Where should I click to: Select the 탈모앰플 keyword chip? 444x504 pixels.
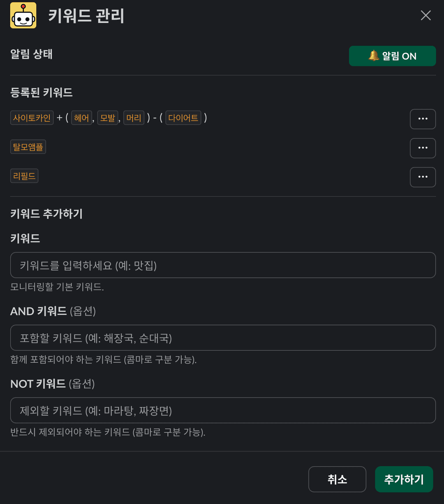click(x=28, y=146)
